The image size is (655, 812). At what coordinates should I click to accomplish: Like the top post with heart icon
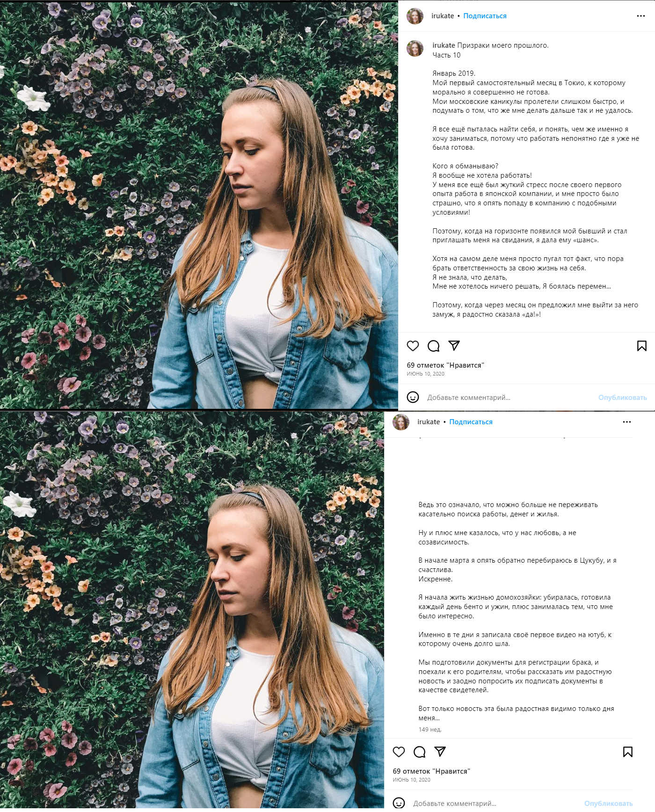413,346
